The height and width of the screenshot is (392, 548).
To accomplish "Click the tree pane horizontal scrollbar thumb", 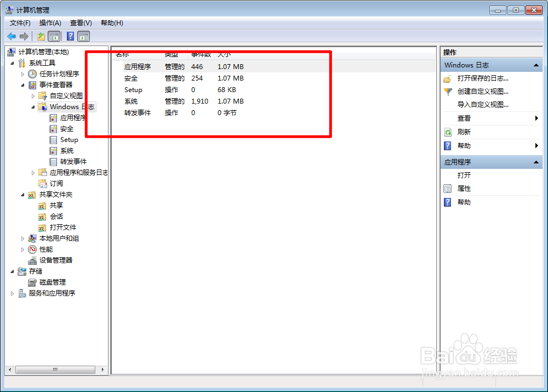I will tap(55, 370).
